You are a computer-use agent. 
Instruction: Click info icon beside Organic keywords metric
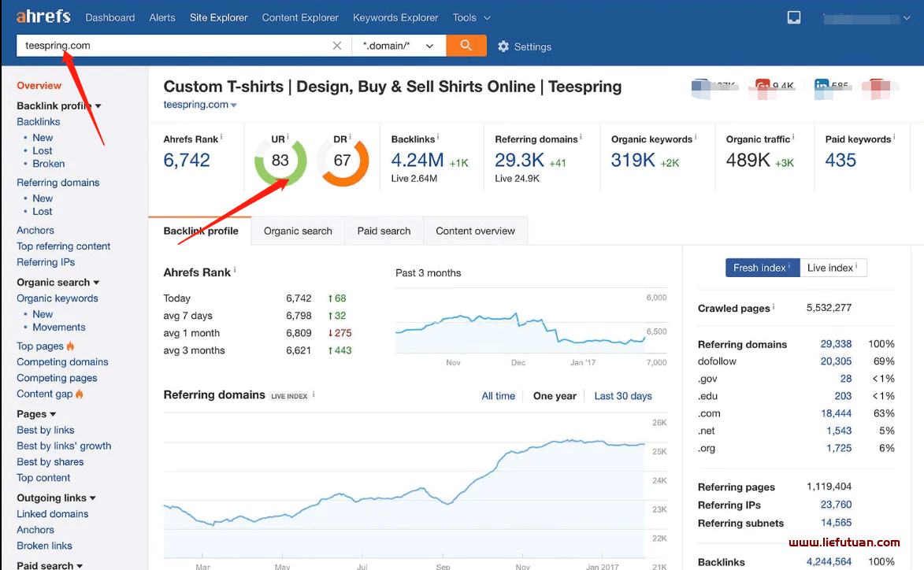point(696,137)
